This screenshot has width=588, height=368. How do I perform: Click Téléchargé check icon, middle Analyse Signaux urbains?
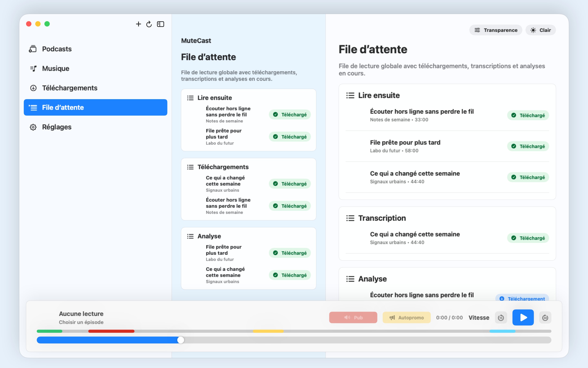[x=275, y=275]
